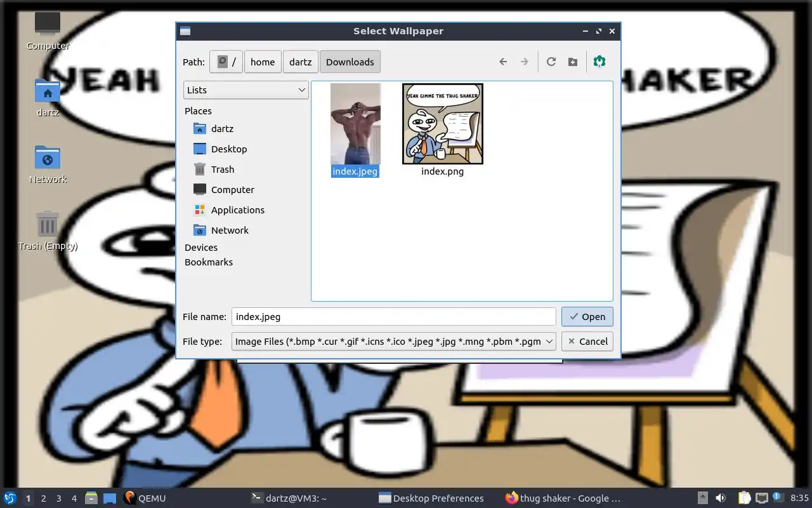Click the 'Bookmarks' sidebar heading
The width and height of the screenshot is (812, 508).
[x=209, y=262]
